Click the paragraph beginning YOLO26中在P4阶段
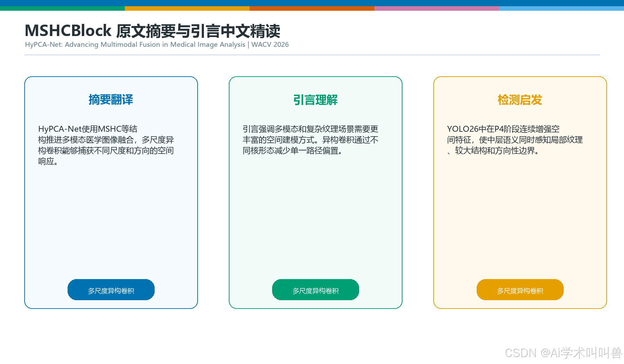This screenshot has height=364, width=624. pyautogui.click(x=515, y=140)
